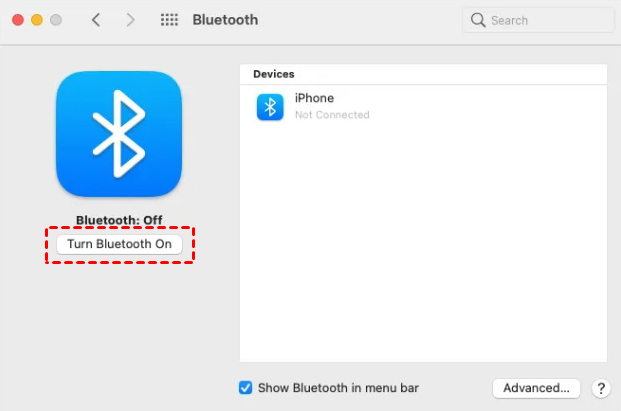Select the iPhone device name
Screen dimensions: 621x411
point(314,98)
